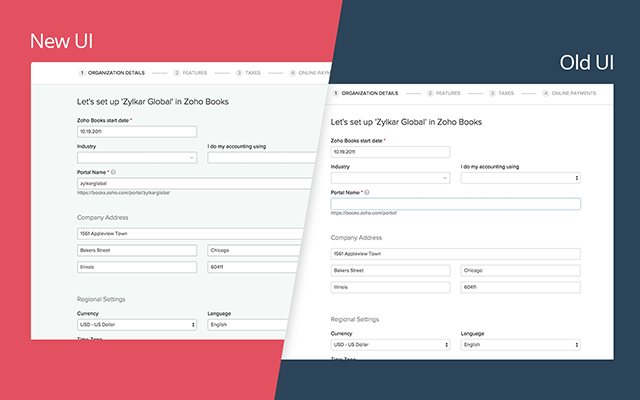Expand the Industry dropdown in New UI

(x=137, y=158)
